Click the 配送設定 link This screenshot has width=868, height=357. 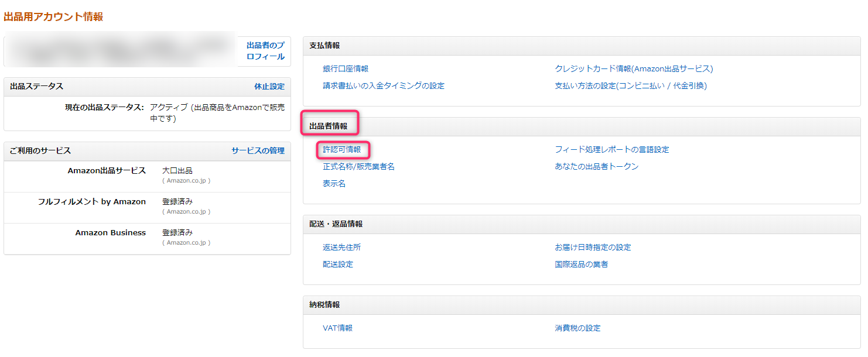click(338, 265)
